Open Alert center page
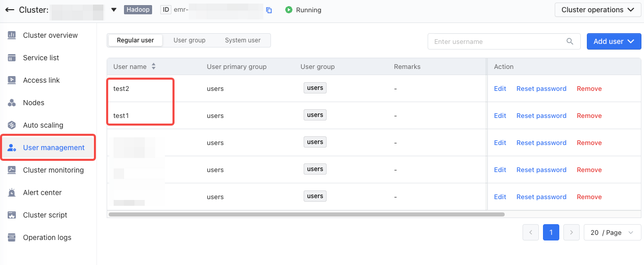644x265 pixels. 42,192
